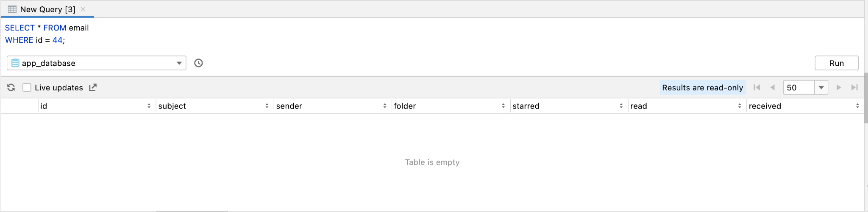This screenshot has width=868, height=212.
Task: Click the vertical scrollbar on the right
Action: coord(866,98)
